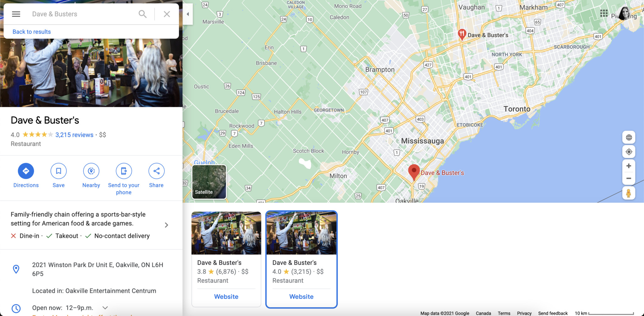Image resolution: width=644 pixels, height=316 pixels.
Task: Zoom in on the map
Action: pos(629,166)
